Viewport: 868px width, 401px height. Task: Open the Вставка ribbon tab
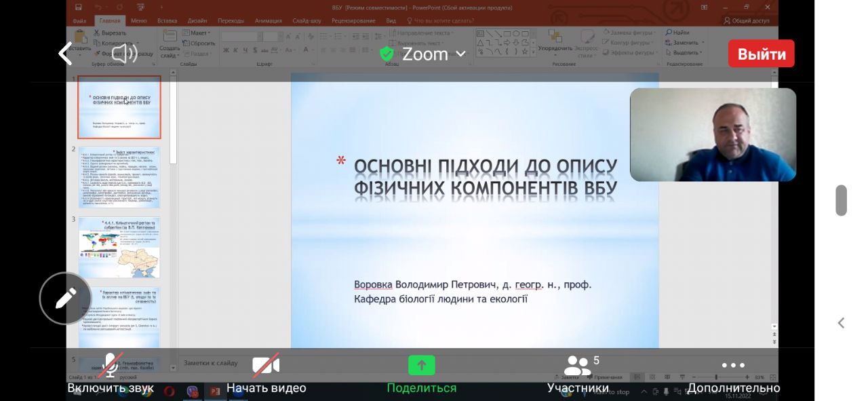167,21
